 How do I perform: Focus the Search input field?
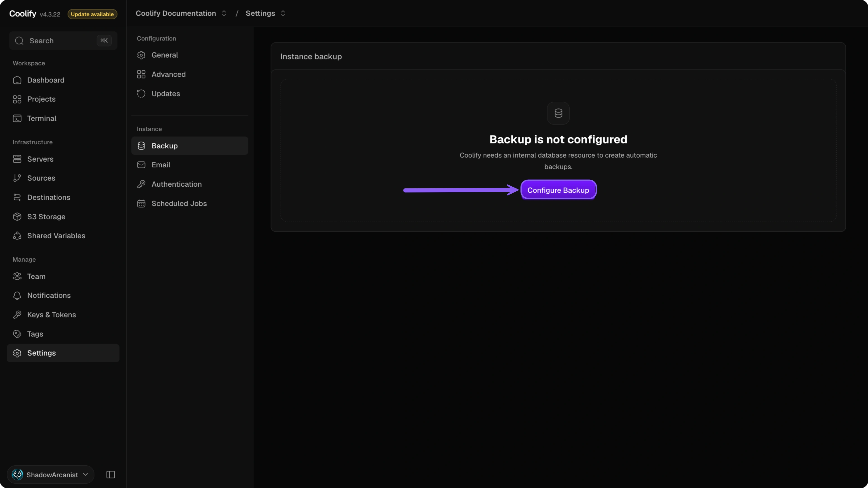[63, 41]
